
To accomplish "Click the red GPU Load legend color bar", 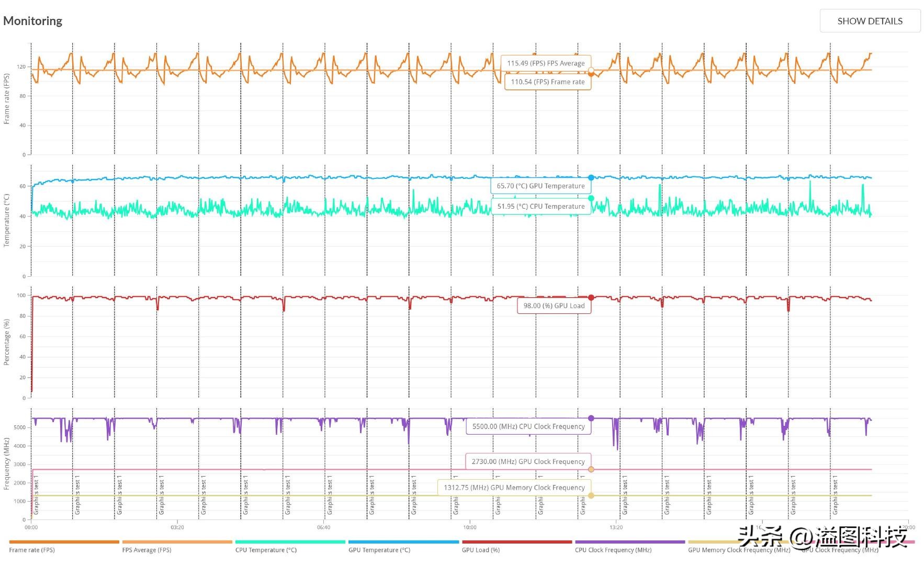I will coord(516,542).
